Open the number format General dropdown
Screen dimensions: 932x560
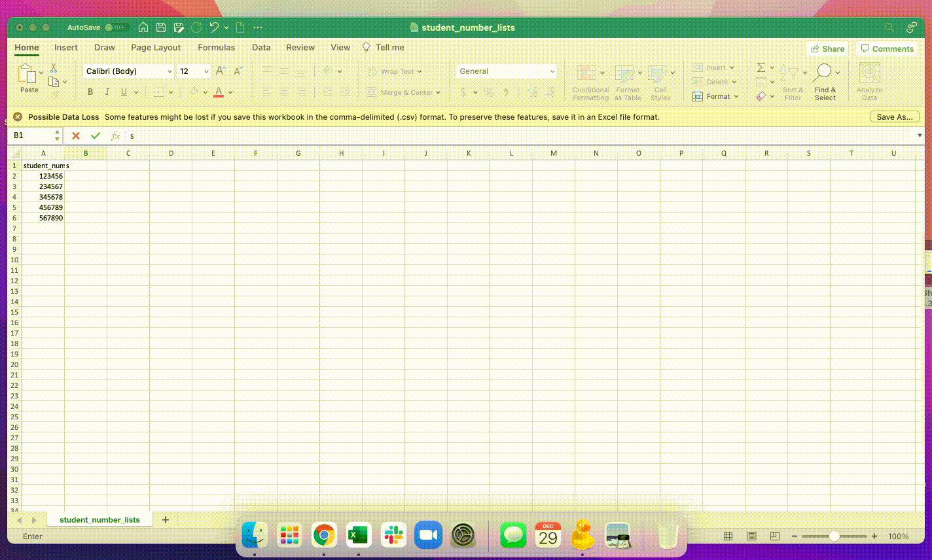coord(553,71)
